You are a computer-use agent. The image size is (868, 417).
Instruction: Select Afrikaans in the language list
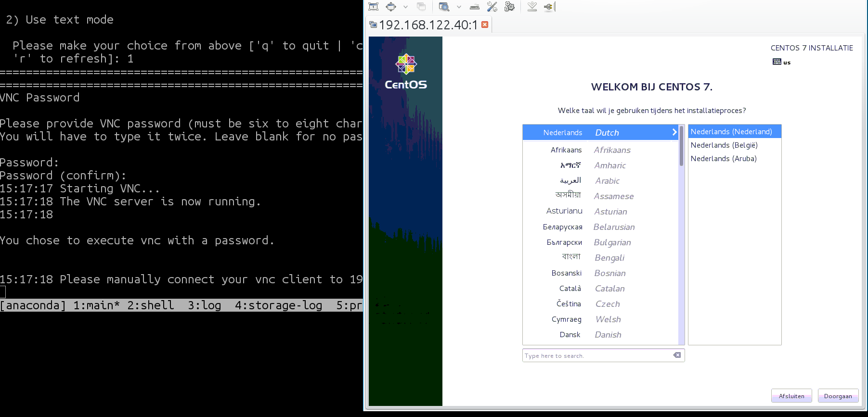[x=600, y=150]
